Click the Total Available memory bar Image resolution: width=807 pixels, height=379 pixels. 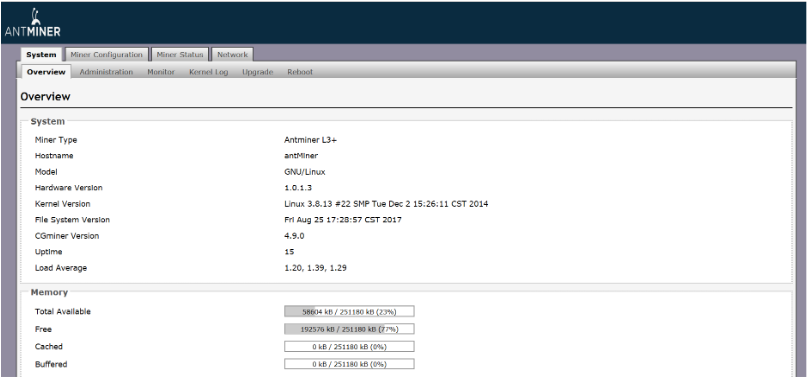tap(349, 312)
